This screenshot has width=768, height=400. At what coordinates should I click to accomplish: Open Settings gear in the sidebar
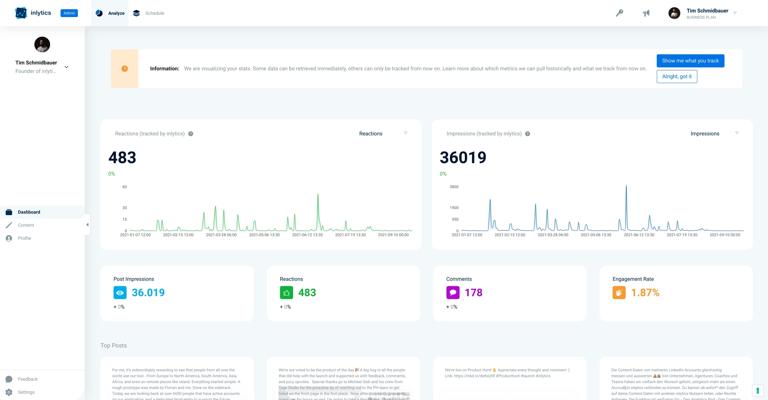click(x=9, y=392)
